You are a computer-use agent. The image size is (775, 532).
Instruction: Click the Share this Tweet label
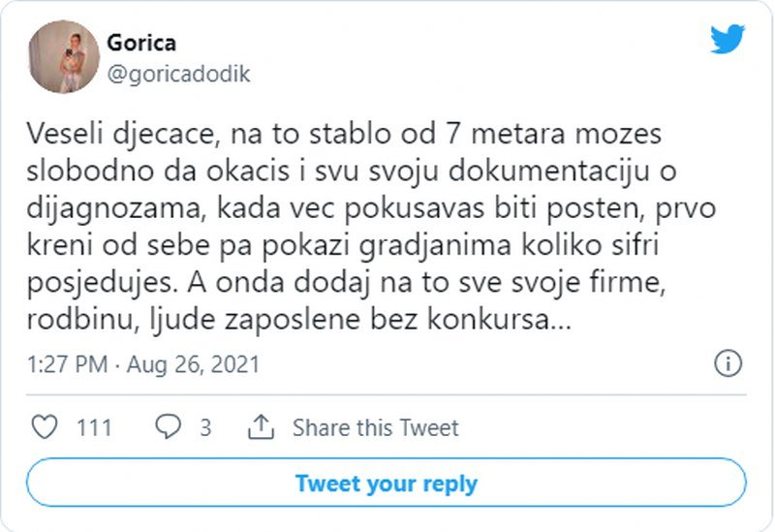(x=376, y=427)
